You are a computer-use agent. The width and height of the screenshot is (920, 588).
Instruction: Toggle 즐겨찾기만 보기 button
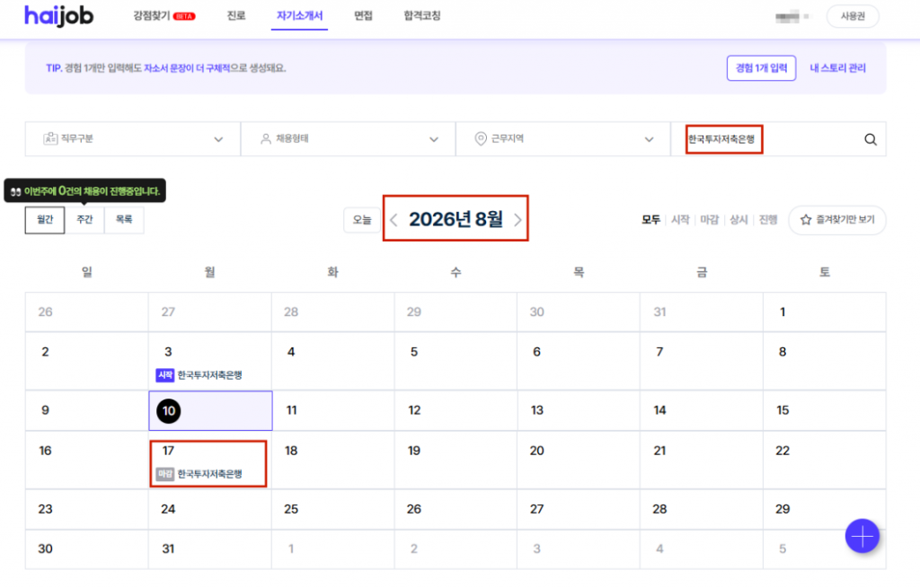tap(837, 220)
